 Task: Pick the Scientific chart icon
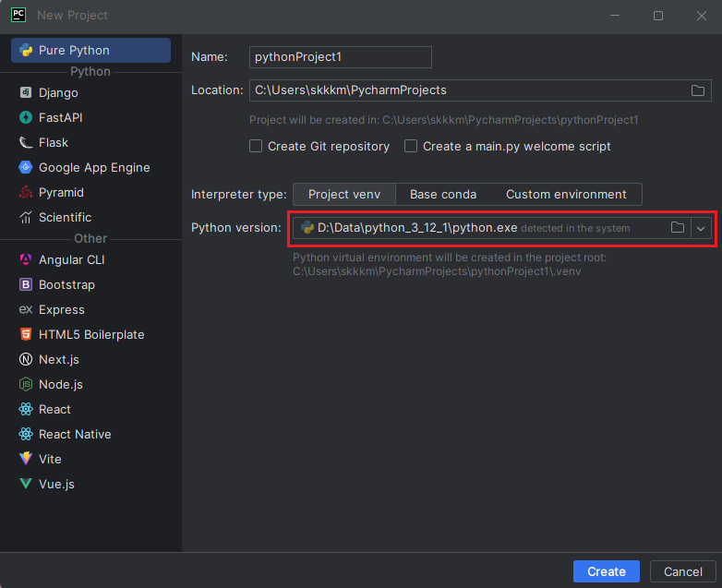(x=26, y=217)
